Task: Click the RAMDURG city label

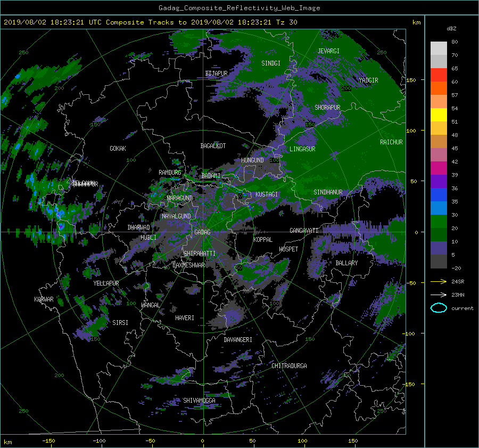Action: point(170,173)
